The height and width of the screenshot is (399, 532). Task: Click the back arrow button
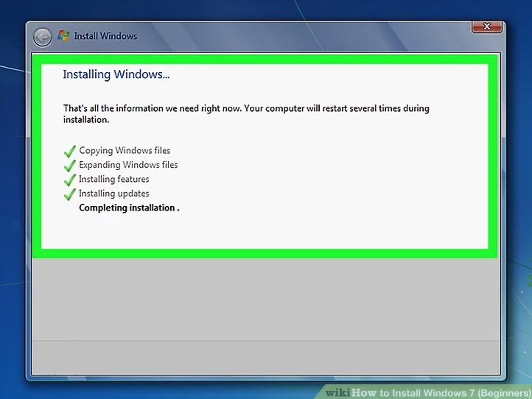tap(43, 36)
